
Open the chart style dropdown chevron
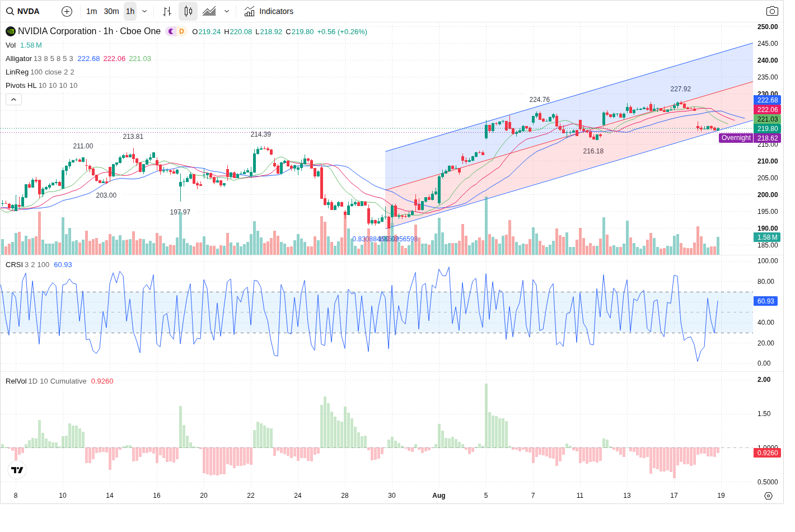coord(227,11)
